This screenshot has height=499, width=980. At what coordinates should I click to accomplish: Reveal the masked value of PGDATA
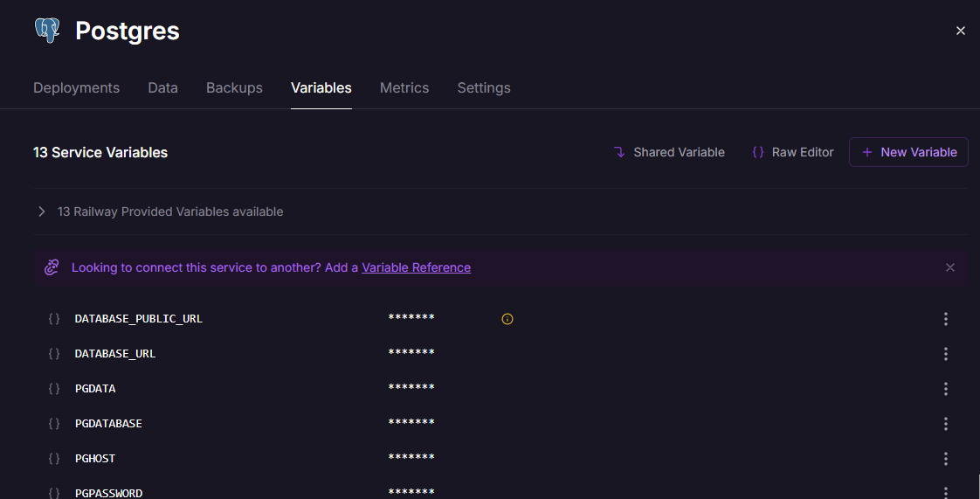point(411,388)
